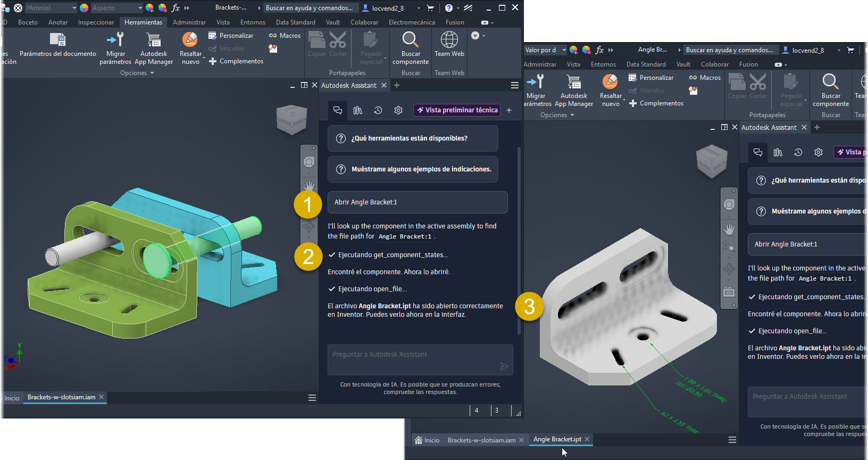
Task: Click the shopping cart icon in left window
Action: 430,8
